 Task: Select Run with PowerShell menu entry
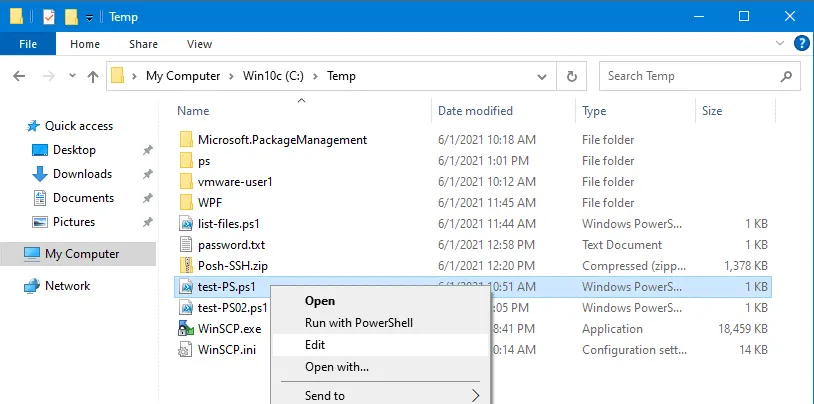[x=358, y=323]
